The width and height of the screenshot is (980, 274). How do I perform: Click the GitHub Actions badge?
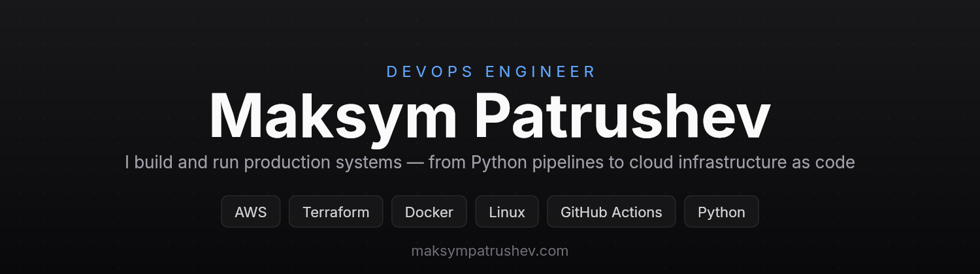click(x=612, y=212)
